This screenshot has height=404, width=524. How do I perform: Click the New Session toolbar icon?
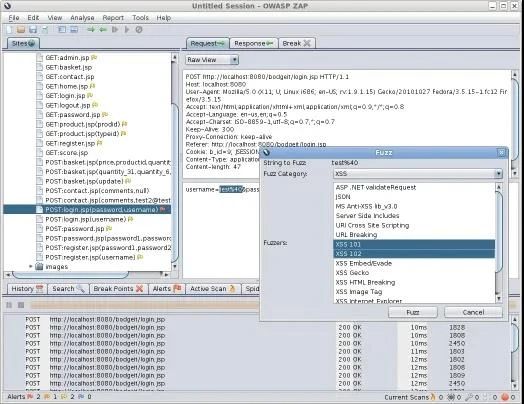tap(9, 30)
